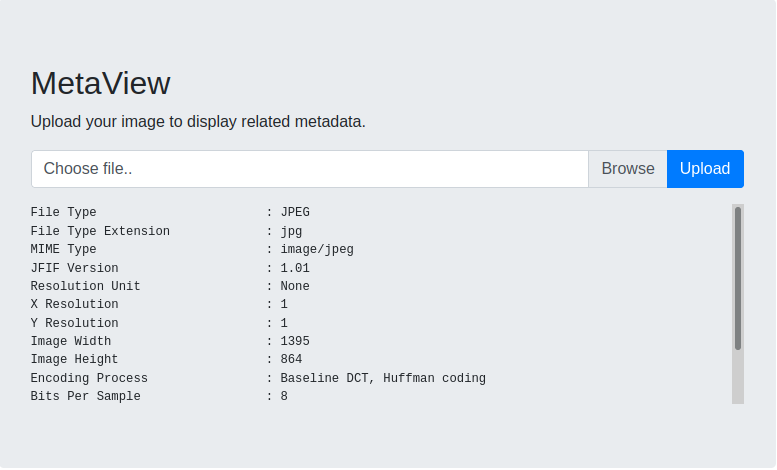Click the Baseline DCT, Huffman coding text
Viewport: 777px width, 470px height.
[x=383, y=378]
